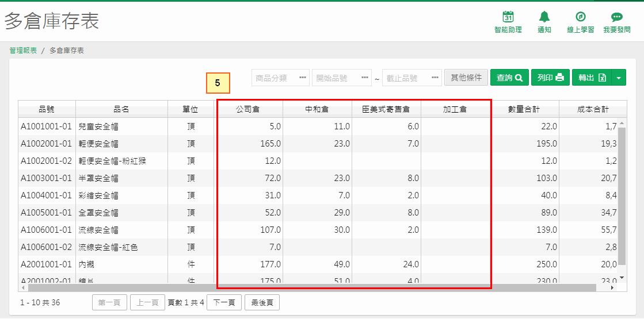Select row A1003001-01 product number
Viewport: 644px width, 319px height.
pos(47,178)
